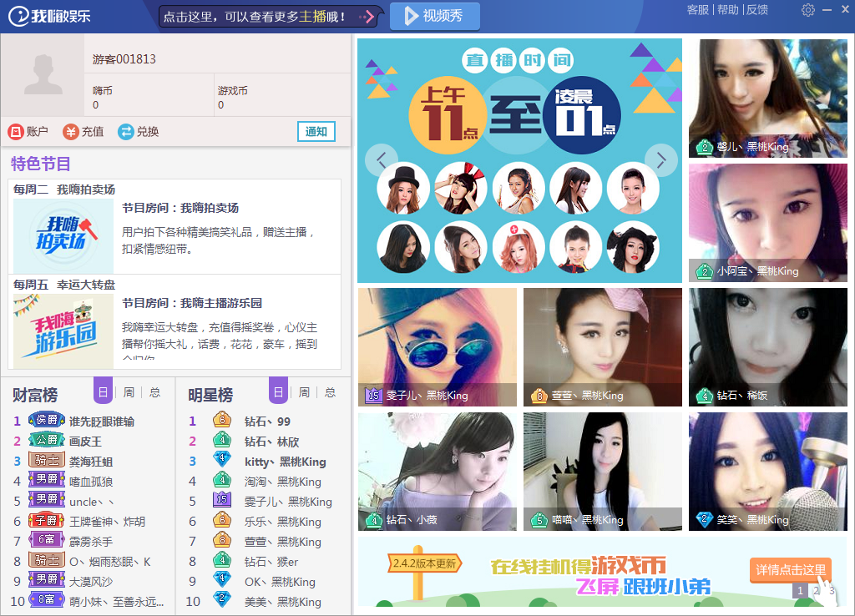Show previous banner with left arrow
The image size is (855, 616).
382,159
